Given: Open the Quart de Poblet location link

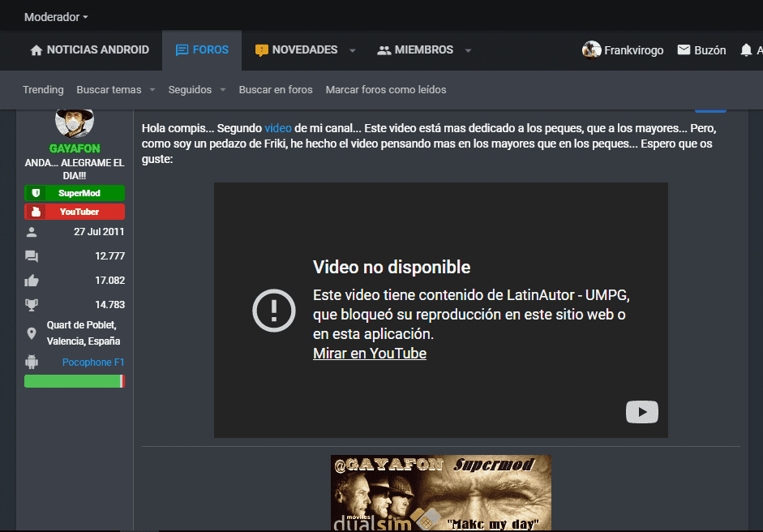Looking at the screenshot, I should pos(84,333).
